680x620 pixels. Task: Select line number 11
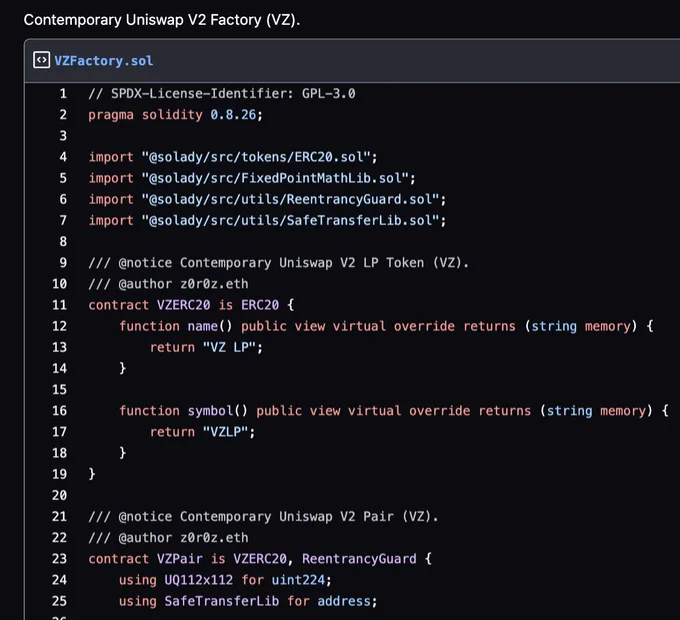click(x=59, y=305)
